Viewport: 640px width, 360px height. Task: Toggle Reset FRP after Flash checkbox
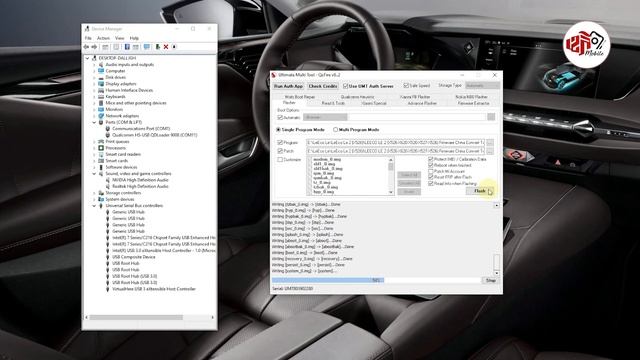coord(431,177)
